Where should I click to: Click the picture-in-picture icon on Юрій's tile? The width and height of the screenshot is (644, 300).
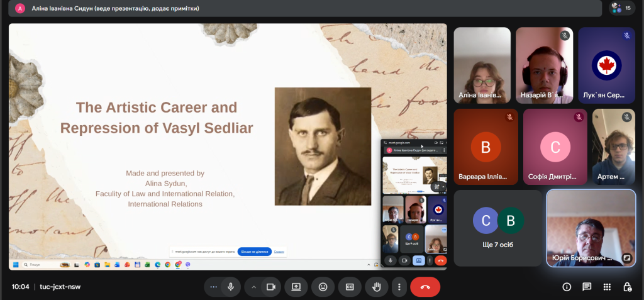click(x=626, y=258)
